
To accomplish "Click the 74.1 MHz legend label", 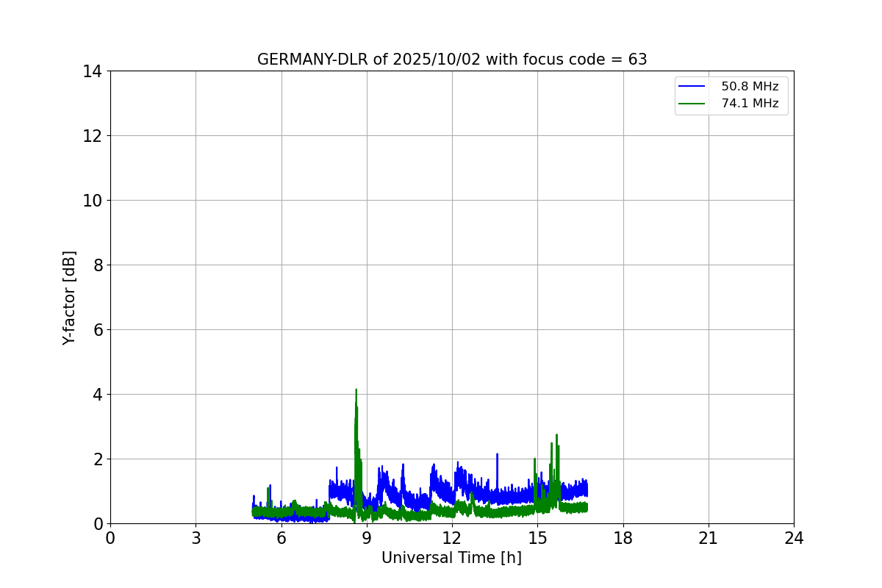I will tap(750, 104).
